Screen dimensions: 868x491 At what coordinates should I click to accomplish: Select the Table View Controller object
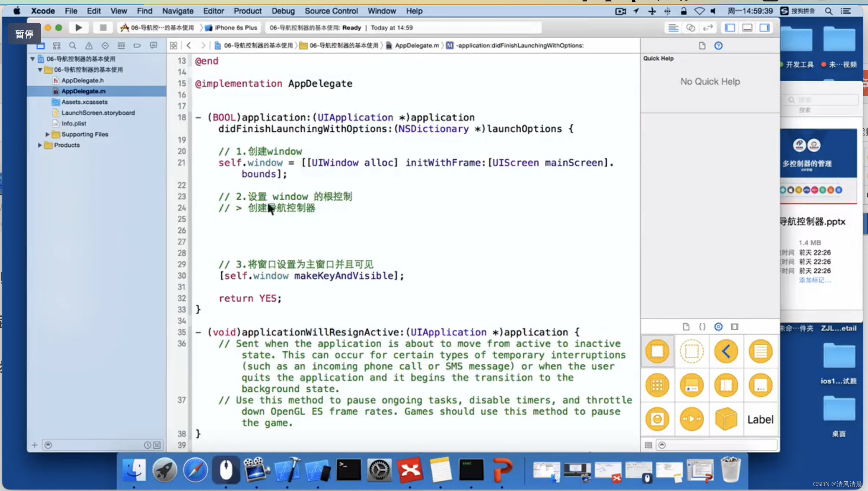[x=760, y=351]
